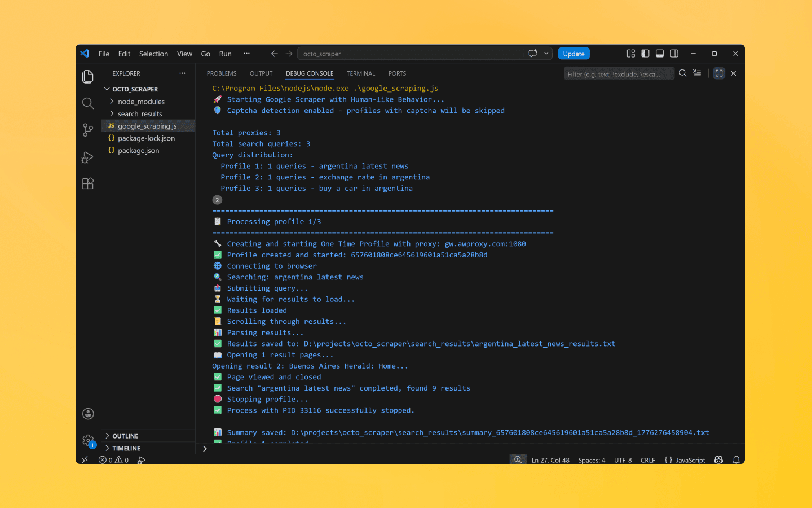This screenshot has width=812, height=508.
Task: Open the Search view in the activity bar
Action: click(x=88, y=103)
